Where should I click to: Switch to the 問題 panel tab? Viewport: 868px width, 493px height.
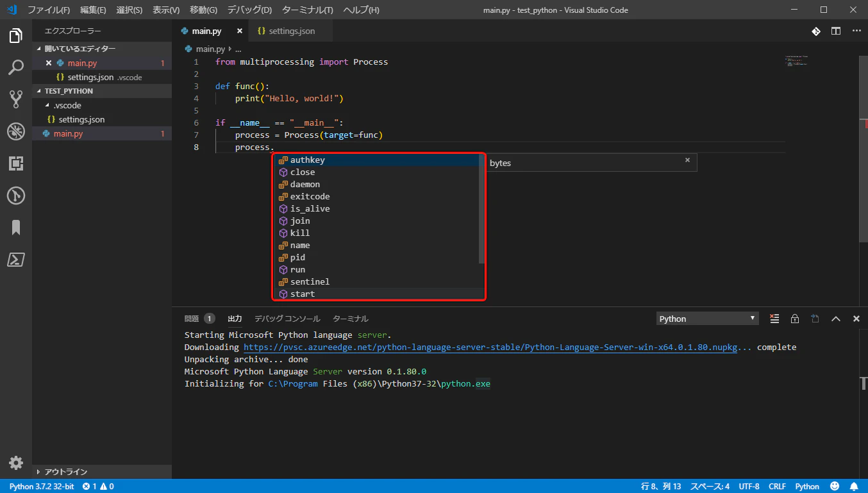pyautogui.click(x=199, y=319)
